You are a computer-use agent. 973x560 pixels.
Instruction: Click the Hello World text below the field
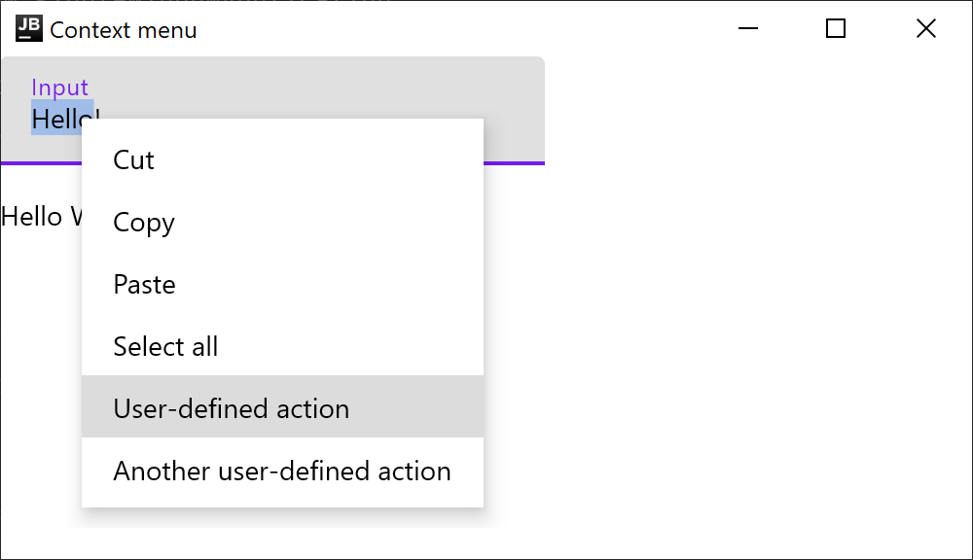39,216
